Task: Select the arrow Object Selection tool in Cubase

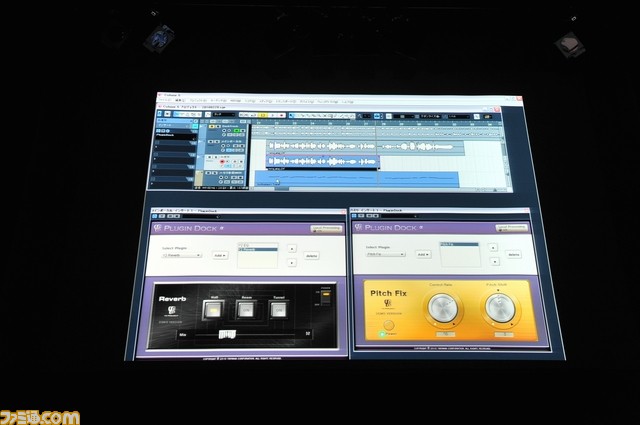Action: [291, 116]
